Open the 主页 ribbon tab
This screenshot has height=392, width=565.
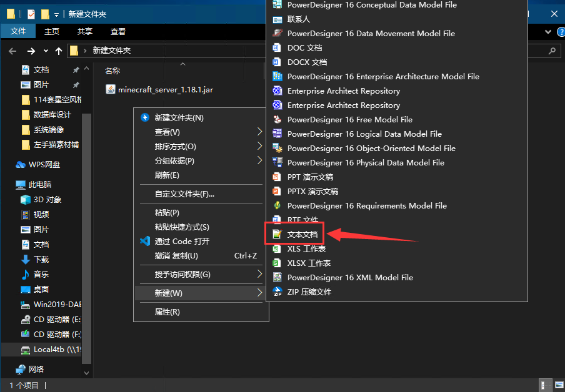[51, 32]
